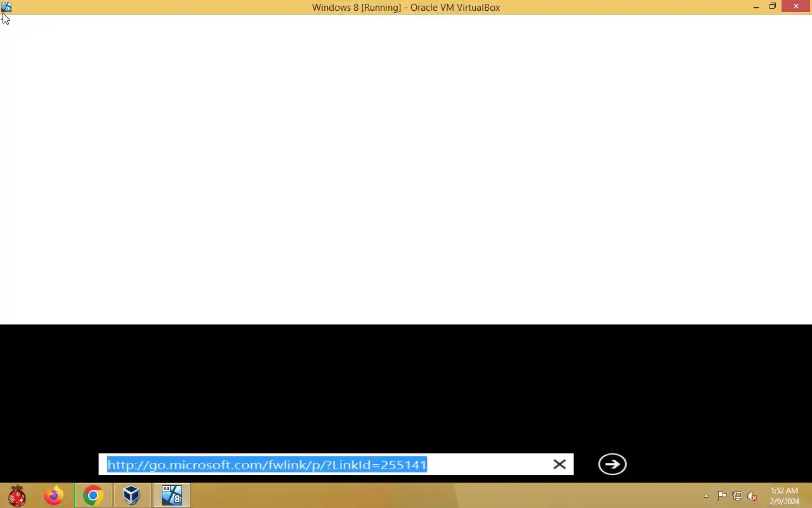Restore down the VirtualBox window
The width and height of the screenshot is (812, 508).
click(x=773, y=7)
